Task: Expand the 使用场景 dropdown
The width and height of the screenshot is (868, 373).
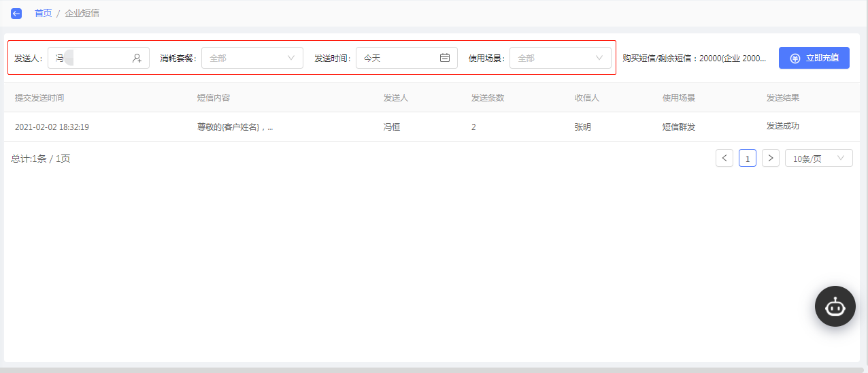Action: click(561, 58)
